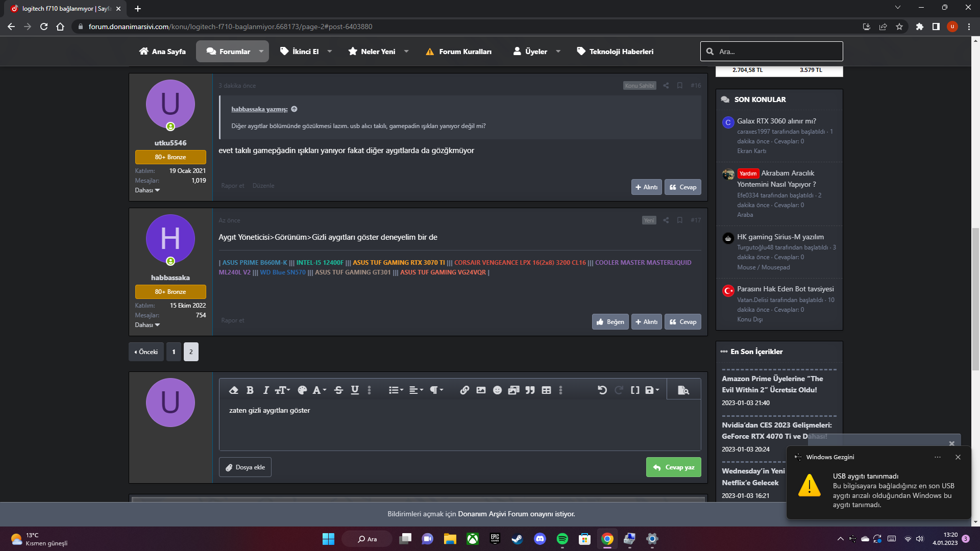This screenshot has width=980, height=551.
Task: Toggle underline formatting in editor
Action: [355, 390]
